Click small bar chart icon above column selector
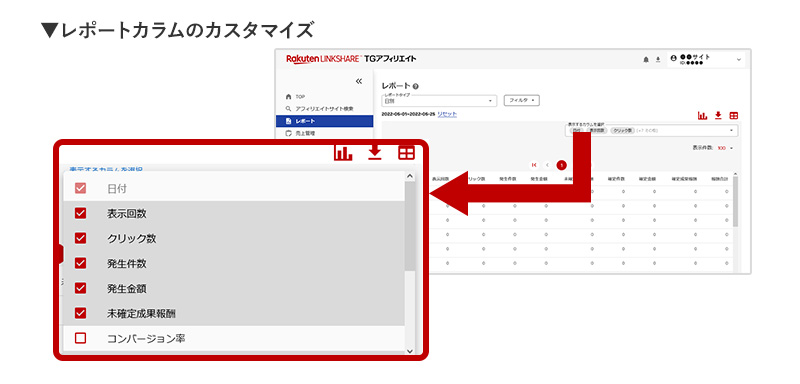 703,116
